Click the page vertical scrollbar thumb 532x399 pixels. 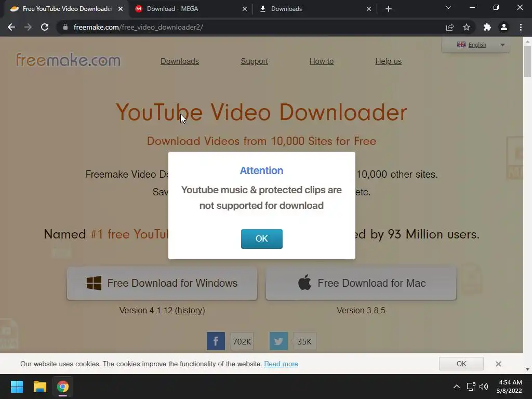point(527,61)
